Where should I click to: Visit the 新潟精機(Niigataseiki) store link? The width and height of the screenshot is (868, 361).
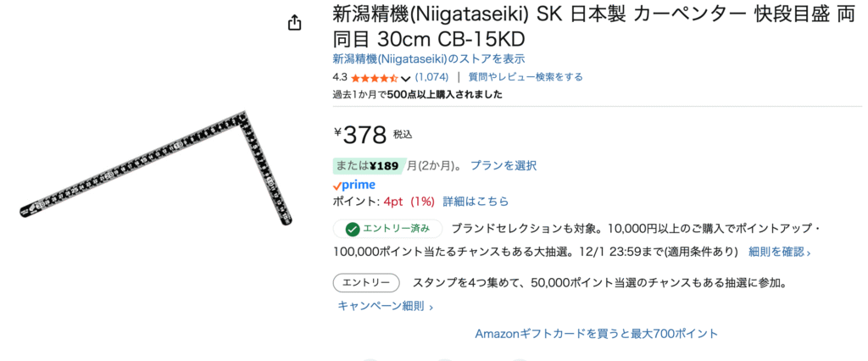coord(429,59)
